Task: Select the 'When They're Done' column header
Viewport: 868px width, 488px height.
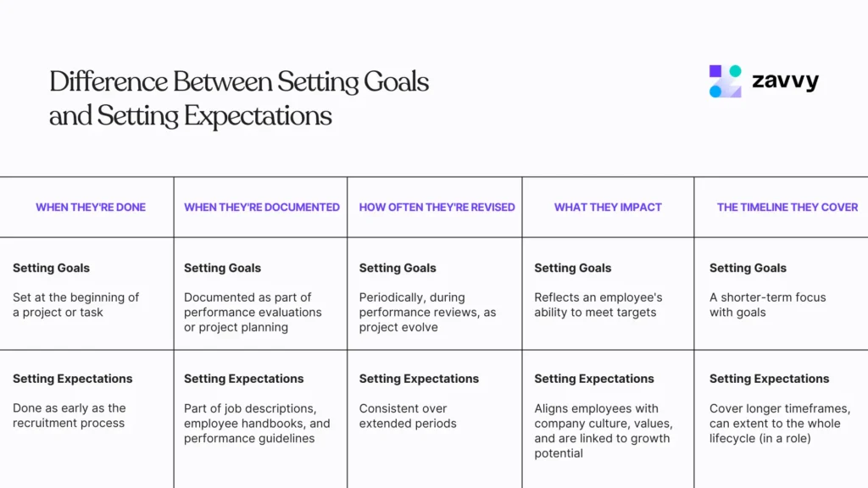Action: 91,208
